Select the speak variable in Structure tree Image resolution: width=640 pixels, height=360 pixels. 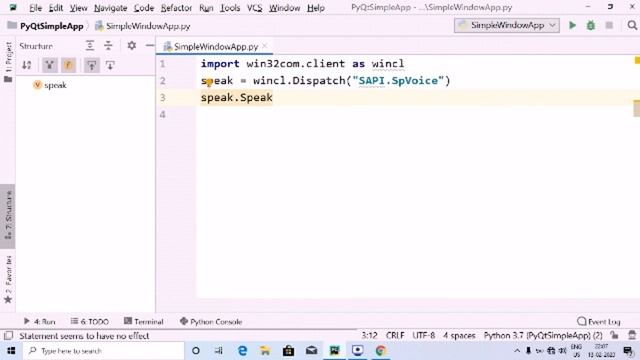50,85
